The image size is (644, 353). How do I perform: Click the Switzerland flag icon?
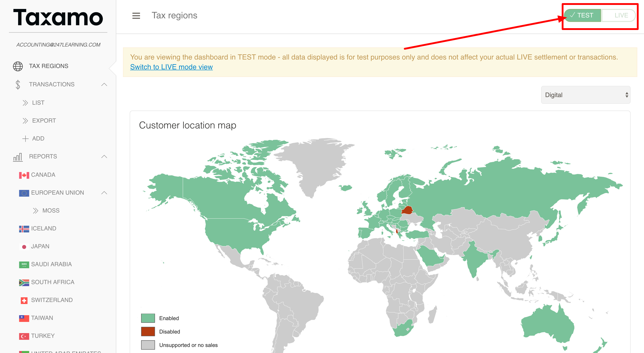point(24,300)
